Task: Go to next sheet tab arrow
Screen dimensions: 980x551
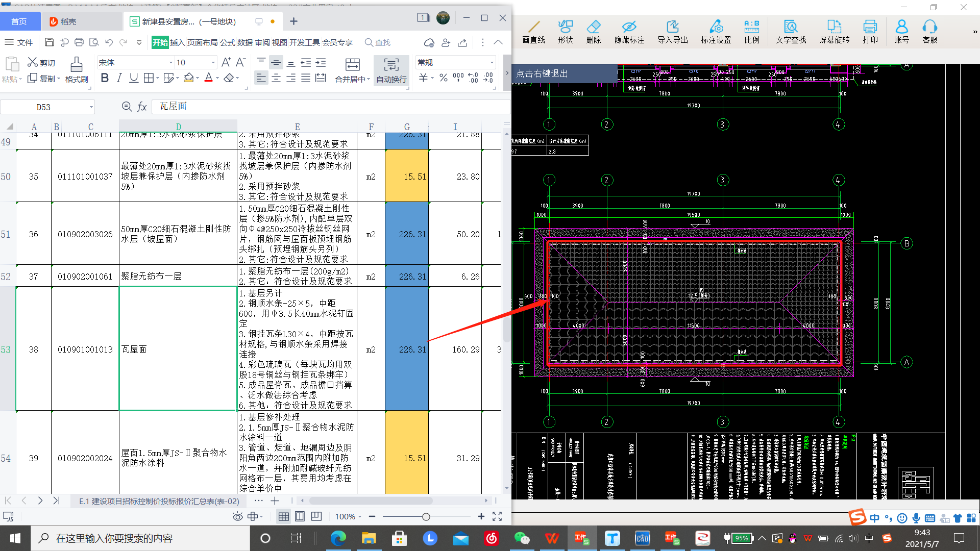Action: click(x=40, y=500)
